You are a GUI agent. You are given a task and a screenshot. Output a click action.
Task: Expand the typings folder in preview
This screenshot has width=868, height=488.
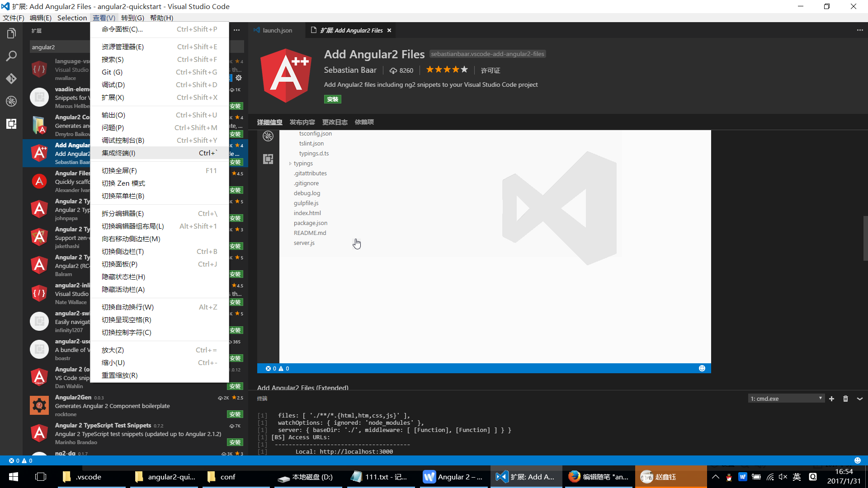coord(290,163)
